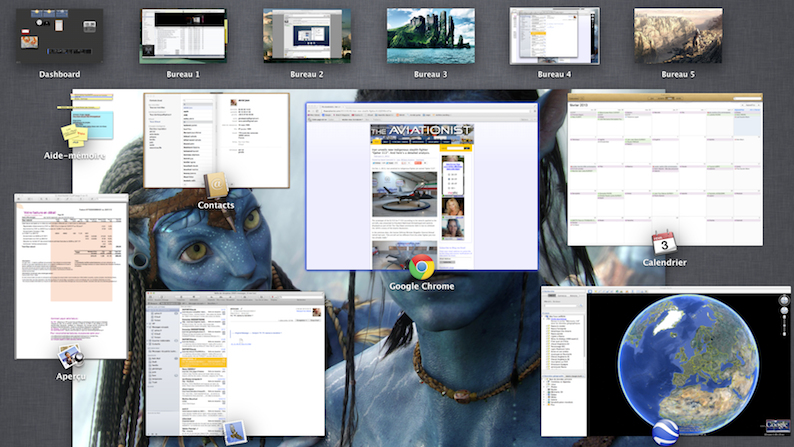Click the Aide-mémoire sticky notes icon
794x447 pixels.
74,135
